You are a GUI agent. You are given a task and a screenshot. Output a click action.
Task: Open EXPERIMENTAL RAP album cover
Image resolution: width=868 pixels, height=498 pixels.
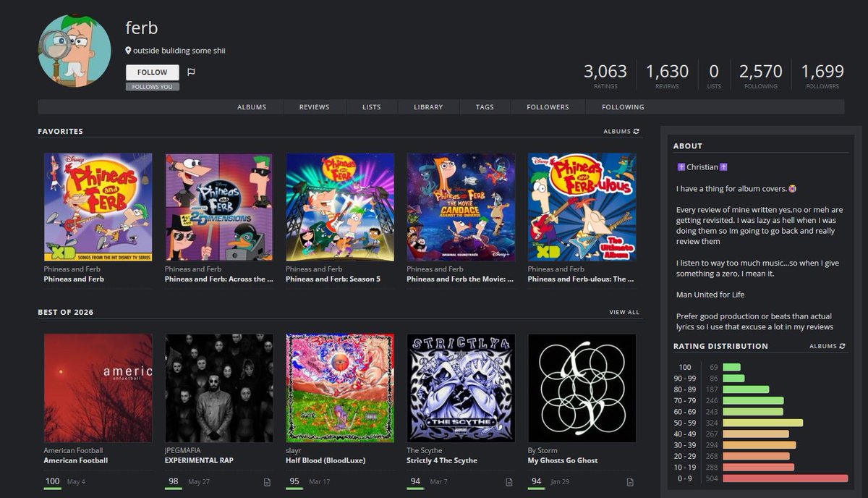tap(219, 388)
